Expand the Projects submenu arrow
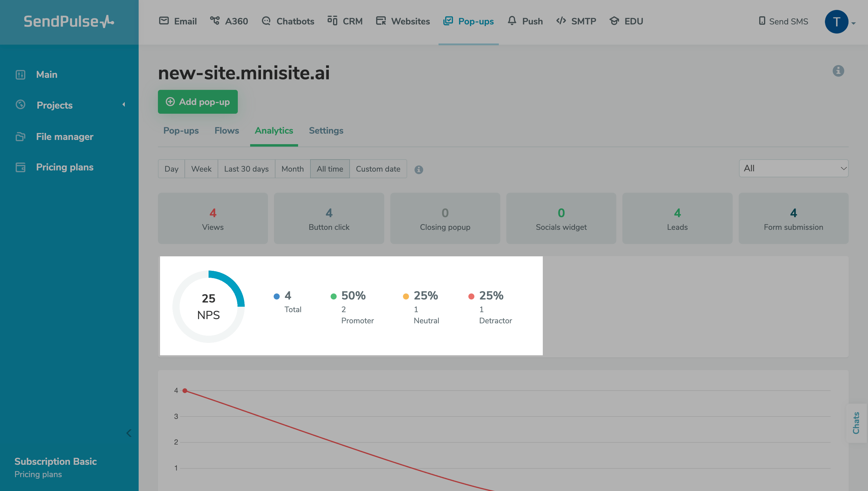The image size is (868, 491). click(124, 105)
